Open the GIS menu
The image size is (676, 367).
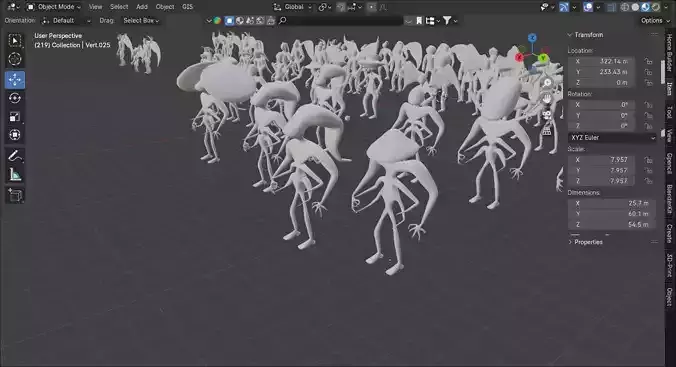[188, 7]
